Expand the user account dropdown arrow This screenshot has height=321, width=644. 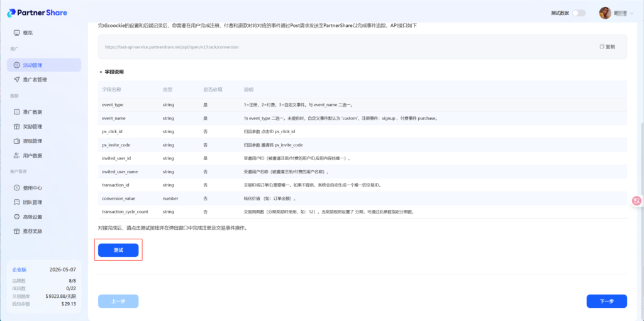pyautogui.click(x=631, y=13)
